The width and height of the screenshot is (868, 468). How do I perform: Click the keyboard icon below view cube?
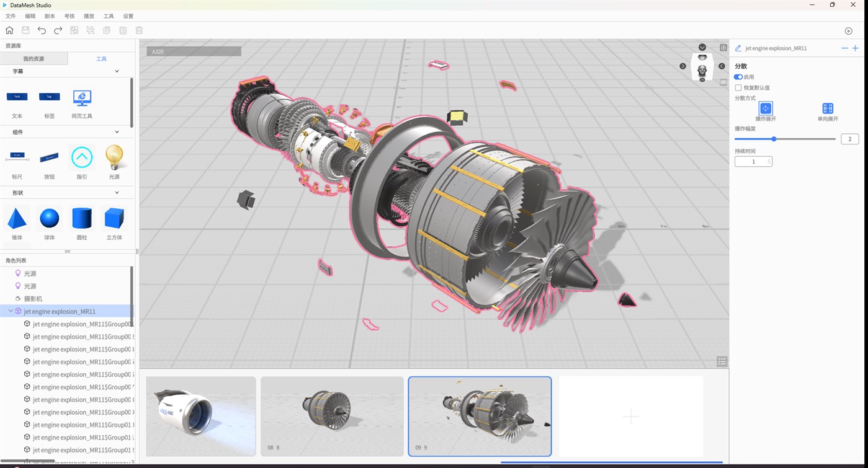point(723,82)
